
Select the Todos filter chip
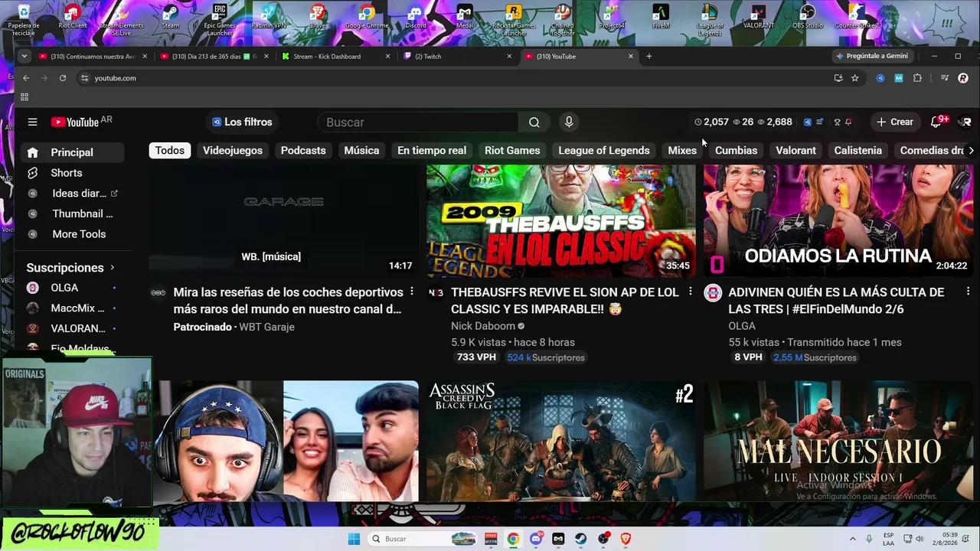[x=170, y=151]
